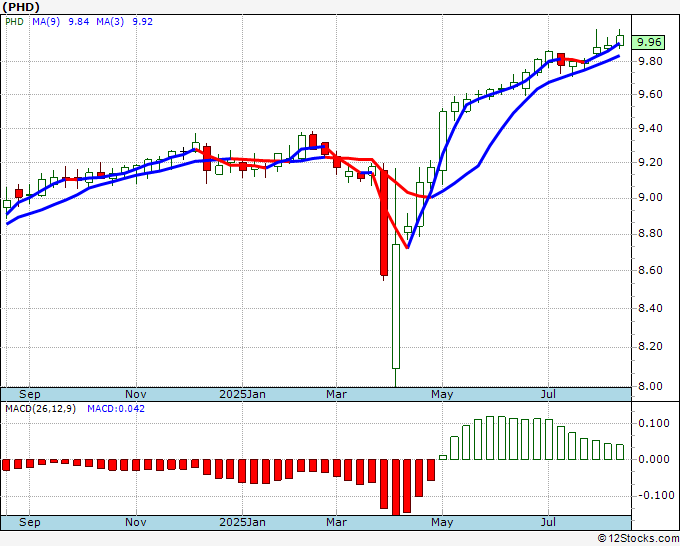Click the MA(9) legend label

click(46, 22)
